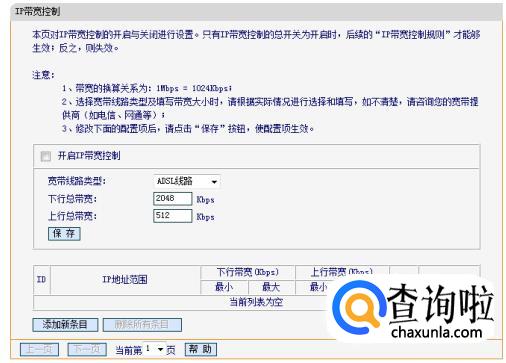The height and width of the screenshot is (363, 506).
Task: Select the ID column header
Action: click(x=42, y=280)
